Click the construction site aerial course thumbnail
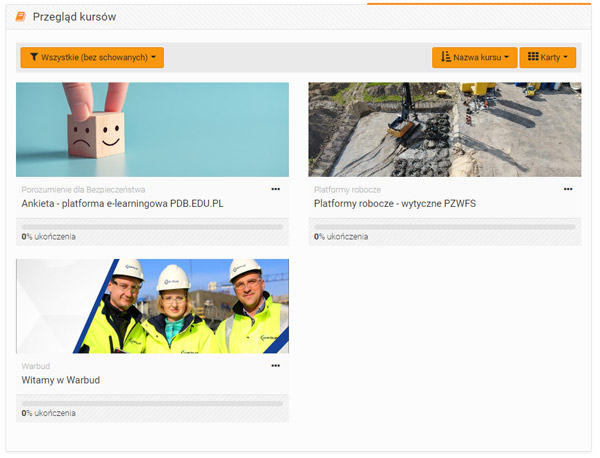 click(x=445, y=130)
